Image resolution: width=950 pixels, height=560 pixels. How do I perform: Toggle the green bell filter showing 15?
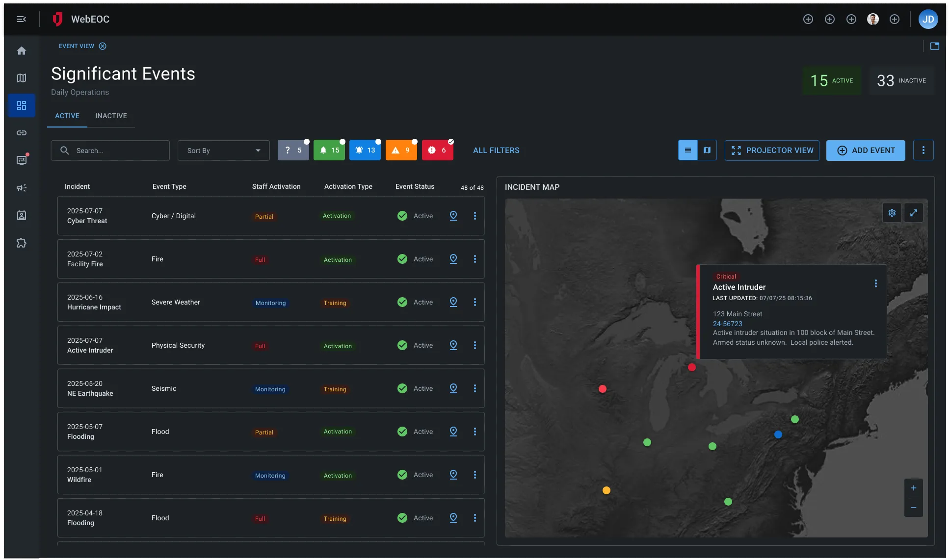(329, 151)
